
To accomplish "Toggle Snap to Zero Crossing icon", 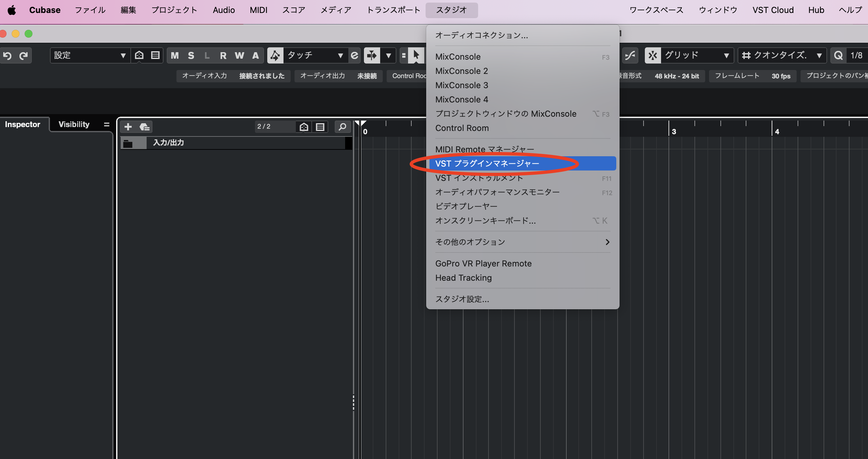I will coord(630,55).
